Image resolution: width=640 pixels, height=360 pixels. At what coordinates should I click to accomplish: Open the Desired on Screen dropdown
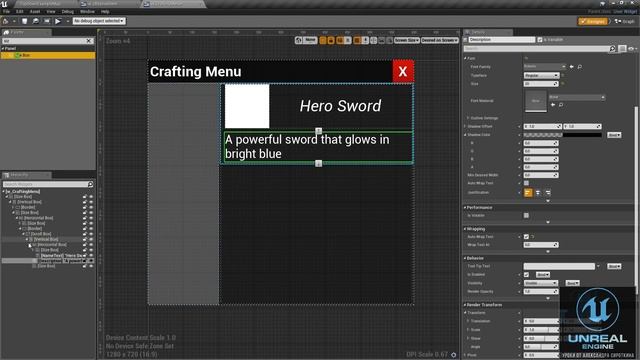click(440, 40)
